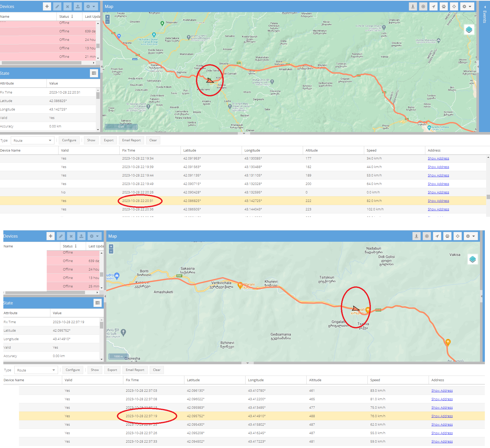The width and height of the screenshot is (490, 448).
Task: Click Show Address link for 22:37:19 row
Action: click(x=442, y=416)
